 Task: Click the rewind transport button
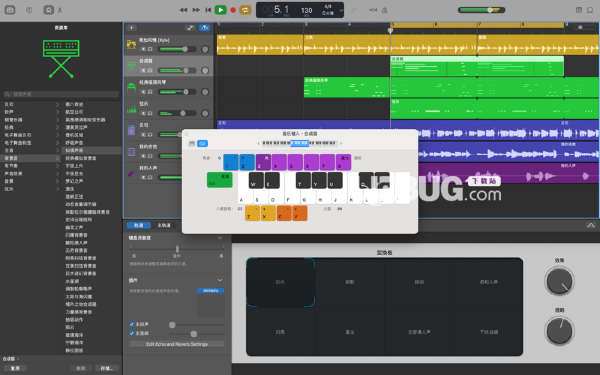183,10
